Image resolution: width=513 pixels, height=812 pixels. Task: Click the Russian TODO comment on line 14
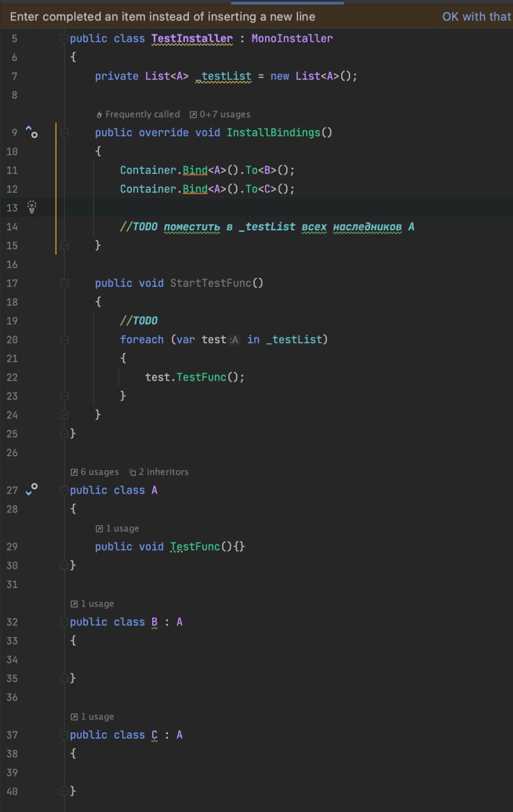pos(268,226)
